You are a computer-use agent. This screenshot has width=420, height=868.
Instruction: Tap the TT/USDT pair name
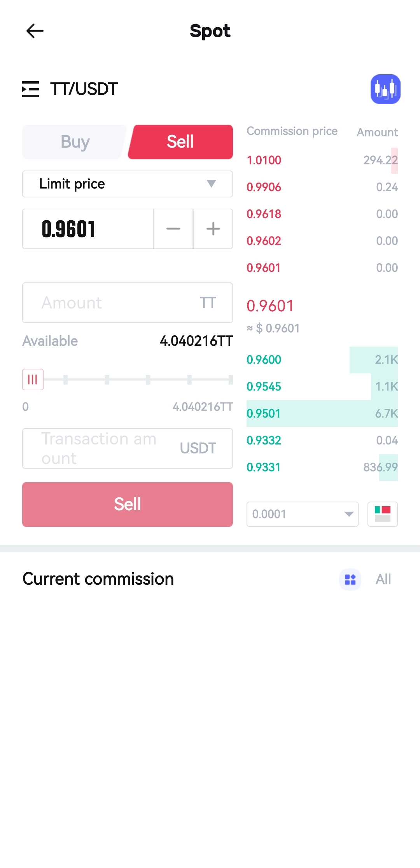tap(84, 89)
